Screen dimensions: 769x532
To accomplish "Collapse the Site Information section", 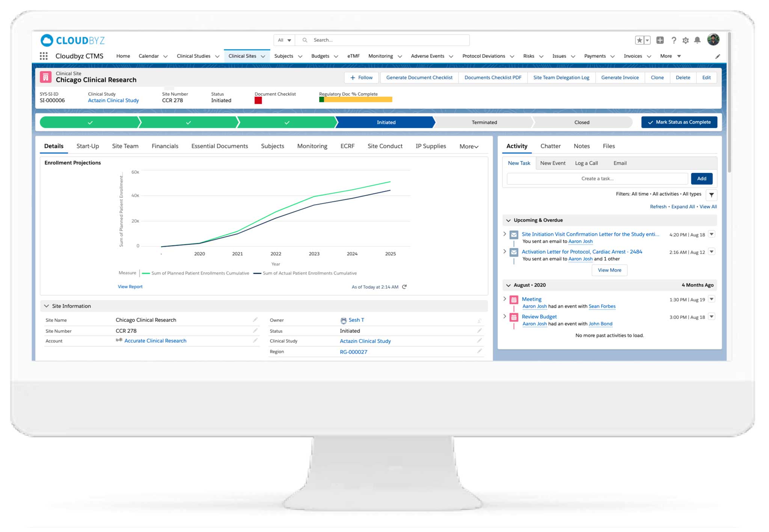I will 47,306.
